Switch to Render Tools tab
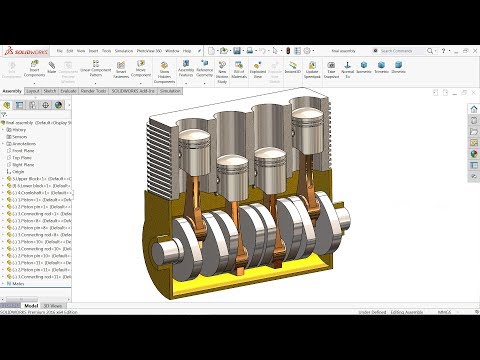480x360 pixels. pos(93,91)
